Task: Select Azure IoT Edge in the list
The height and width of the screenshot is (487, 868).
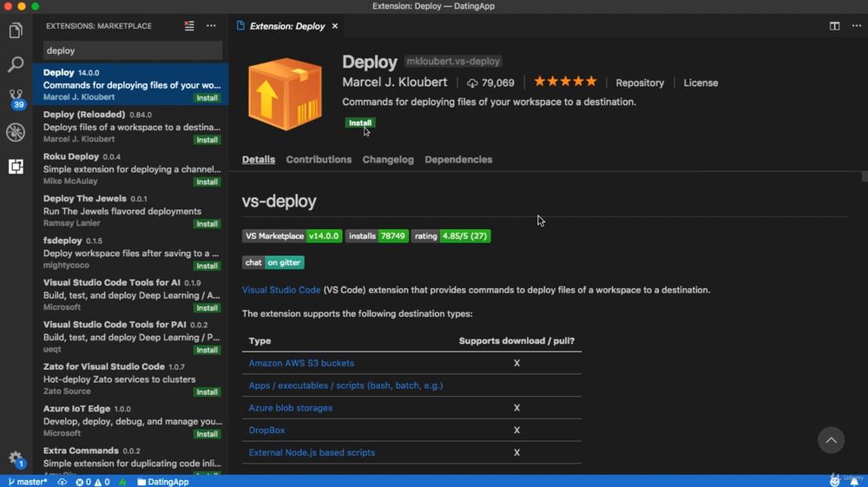Action: pyautogui.click(x=131, y=420)
